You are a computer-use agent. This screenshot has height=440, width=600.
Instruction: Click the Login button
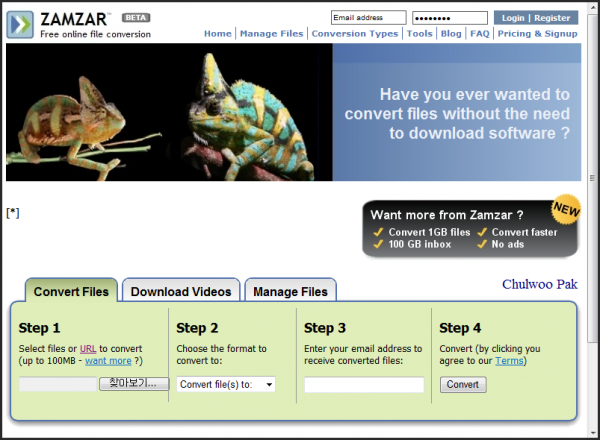(x=513, y=18)
